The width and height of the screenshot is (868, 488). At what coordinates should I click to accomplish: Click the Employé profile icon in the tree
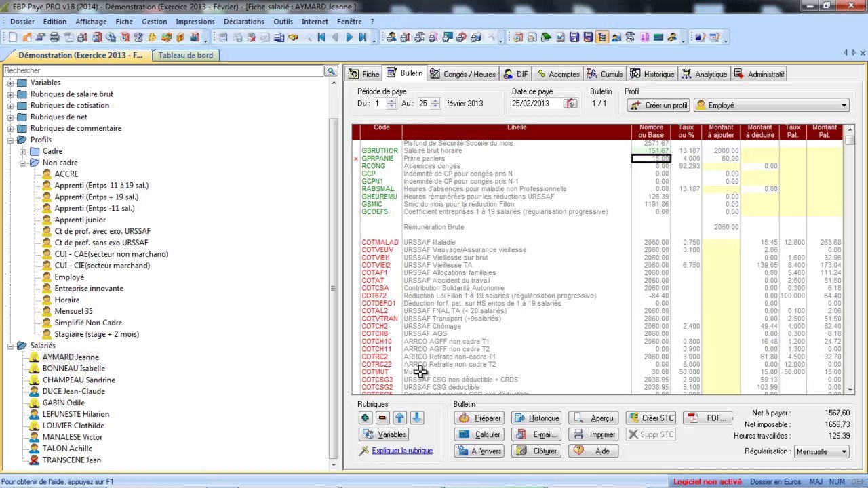click(47, 277)
